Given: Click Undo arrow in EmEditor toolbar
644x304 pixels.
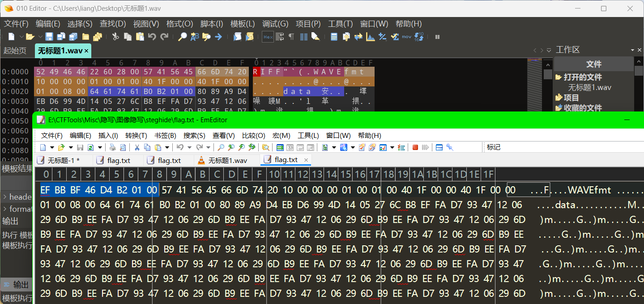Looking at the screenshot, I should pos(180,147).
